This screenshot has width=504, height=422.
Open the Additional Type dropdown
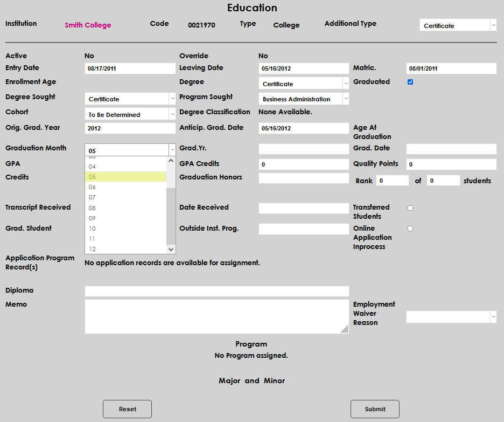[458, 25]
